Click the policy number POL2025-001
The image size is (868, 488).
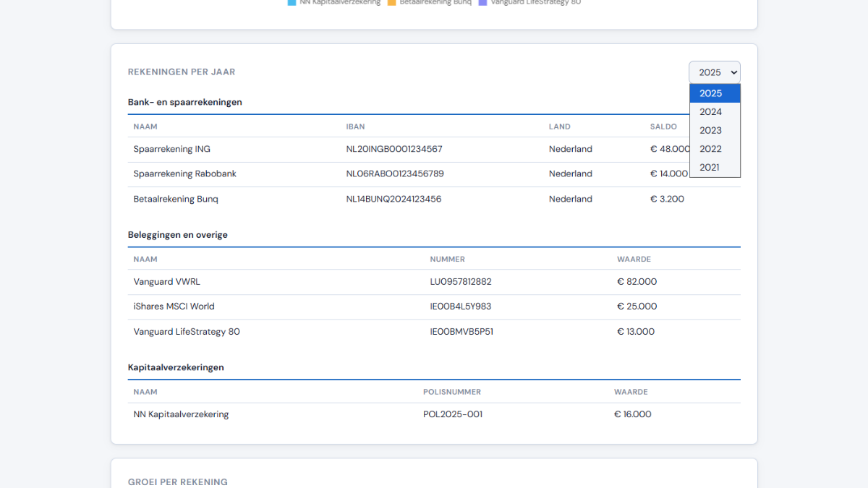(453, 414)
